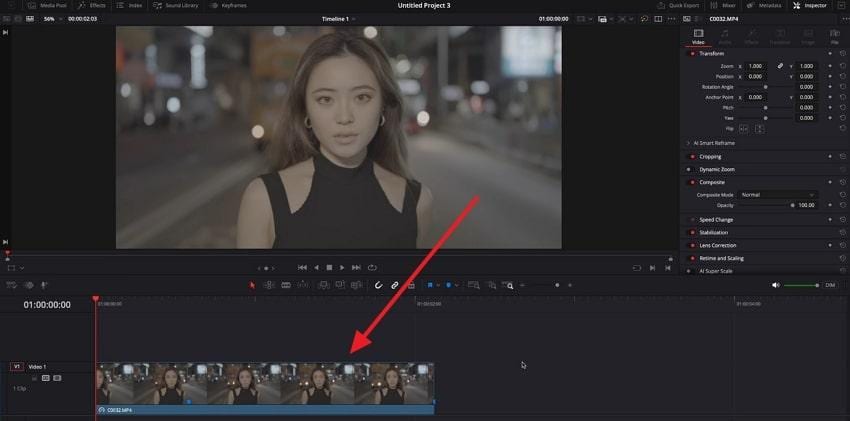
Task: Select the C0032.MP4 clip on timeline
Action: (x=265, y=389)
